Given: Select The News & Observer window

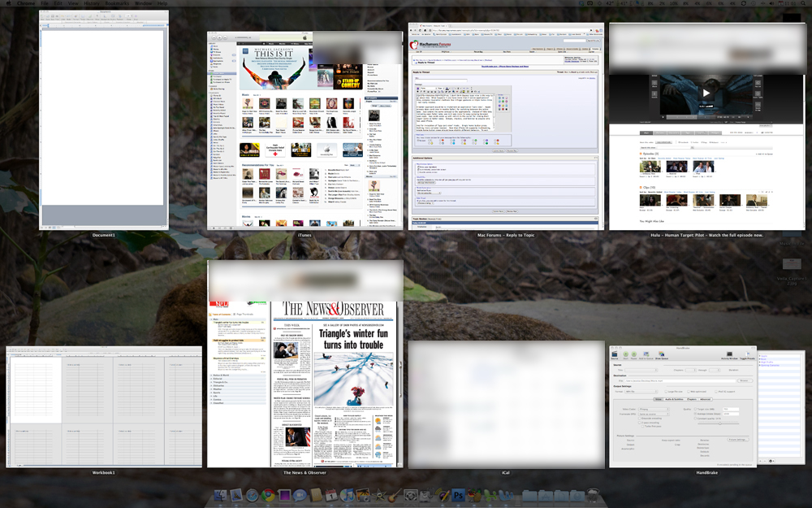Looking at the screenshot, I should pyautogui.click(x=305, y=364).
